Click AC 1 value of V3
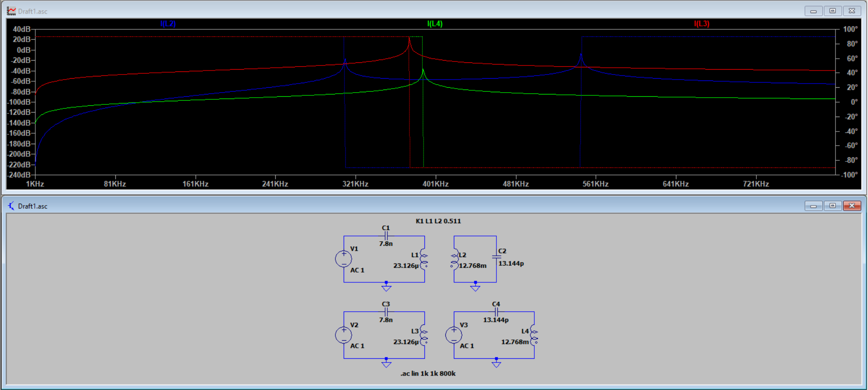Image resolution: width=868 pixels, height=390 pixels. tap(467, 346)
